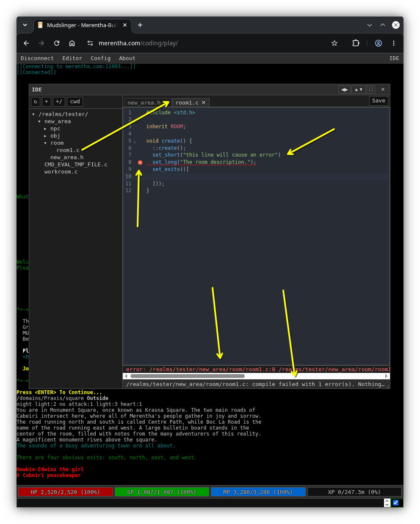Screen dimensions: 420x524
Task: Open the Config menu
Action: (x=100, y=58)
